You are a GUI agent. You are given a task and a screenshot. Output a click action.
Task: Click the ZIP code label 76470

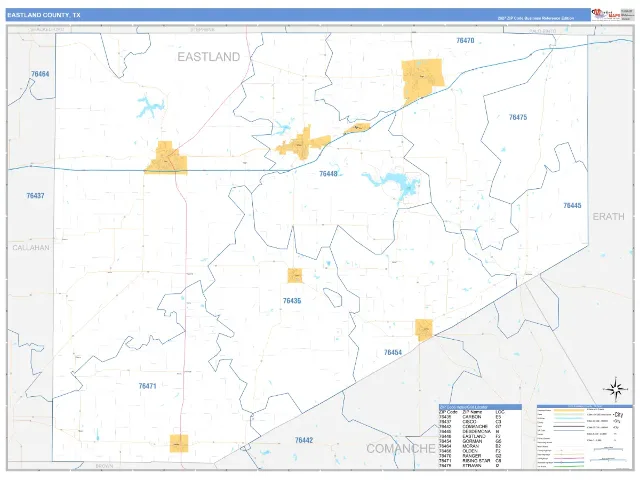point(465,40)
